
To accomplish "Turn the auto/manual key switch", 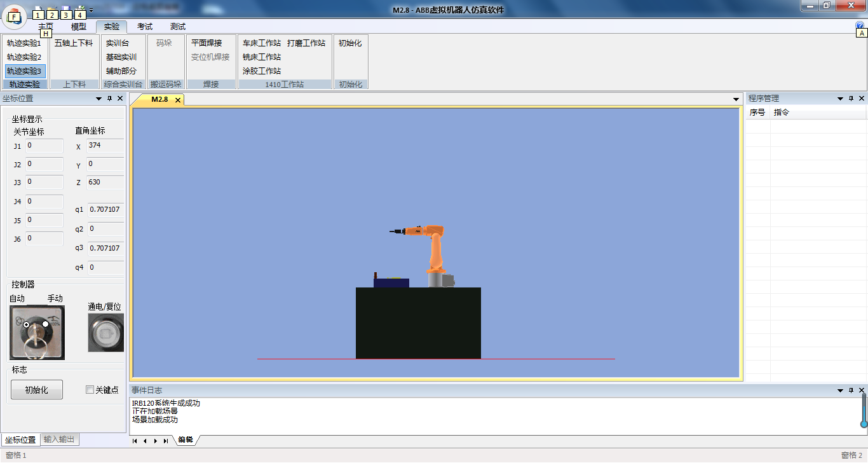I will pyautogui.click(x=37, y=332).
